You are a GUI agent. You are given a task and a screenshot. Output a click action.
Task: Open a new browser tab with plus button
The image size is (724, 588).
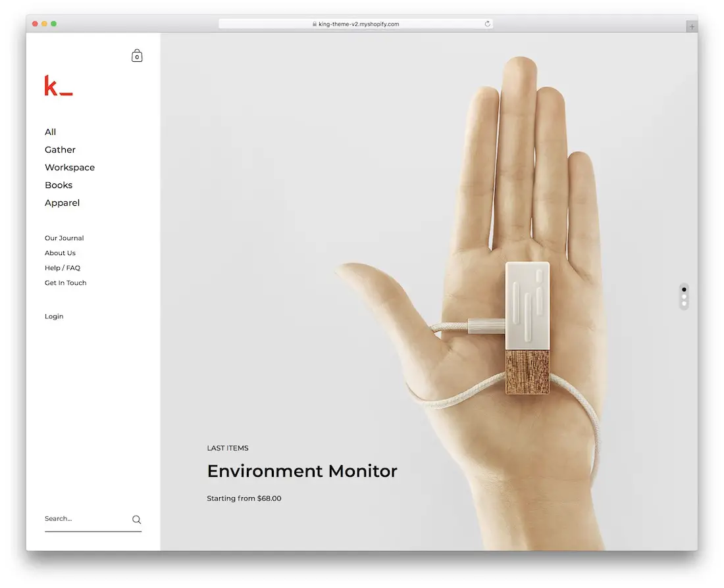point(691,27)
